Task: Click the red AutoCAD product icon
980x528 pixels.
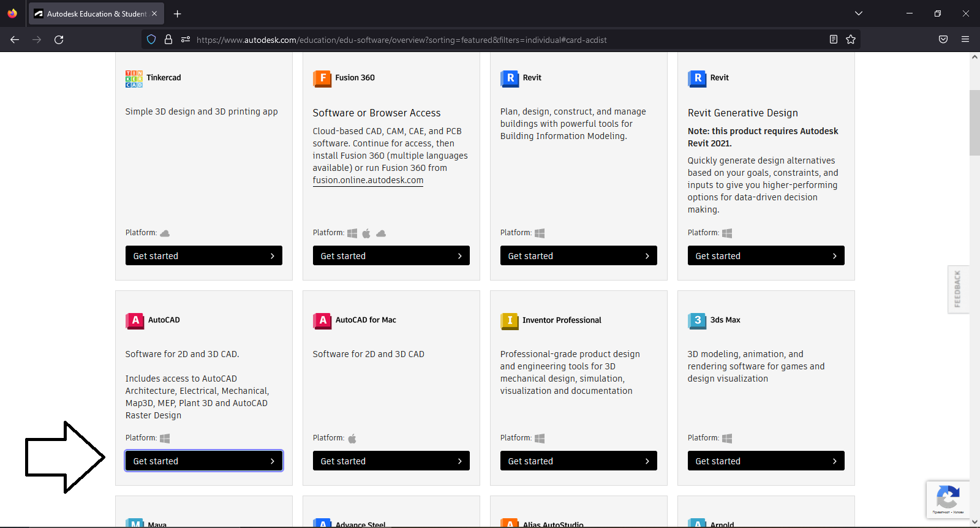Action: [135, 321]
